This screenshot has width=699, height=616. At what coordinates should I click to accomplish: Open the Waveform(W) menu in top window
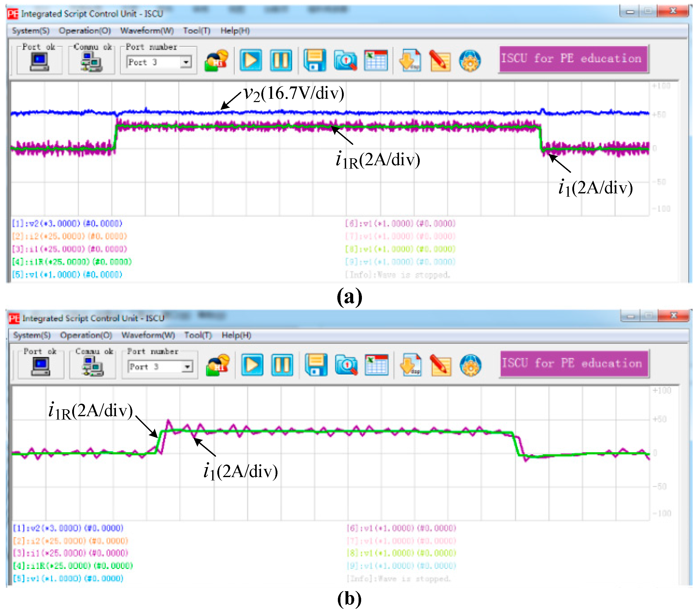147,31
